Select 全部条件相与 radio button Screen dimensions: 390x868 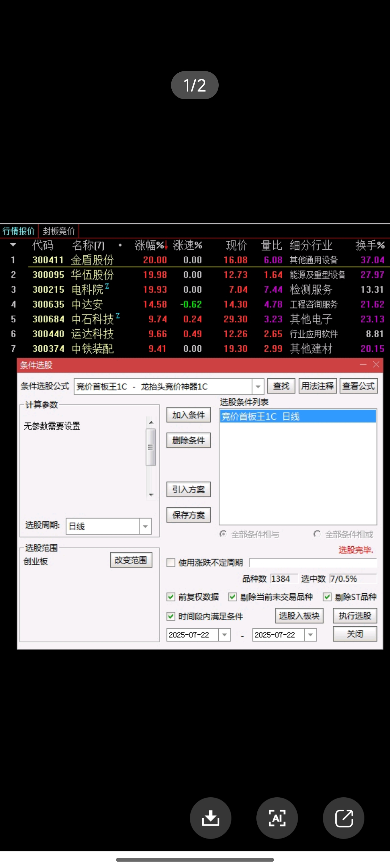pos(223,534)
